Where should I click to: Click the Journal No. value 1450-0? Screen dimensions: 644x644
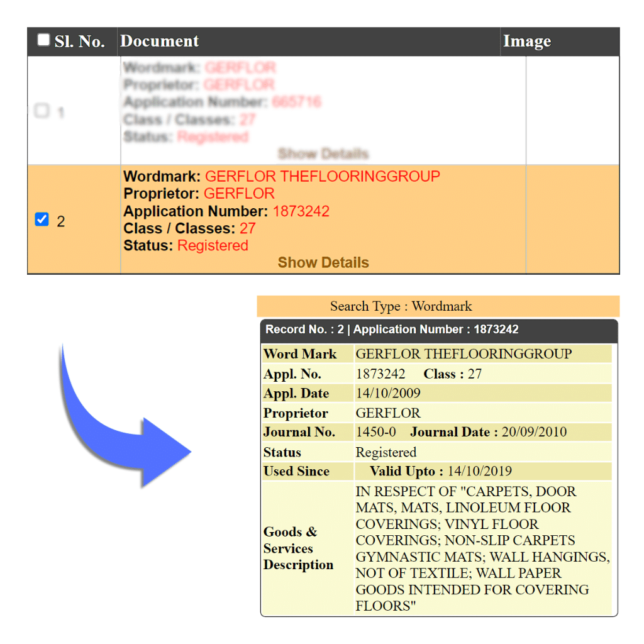point(375,433)
